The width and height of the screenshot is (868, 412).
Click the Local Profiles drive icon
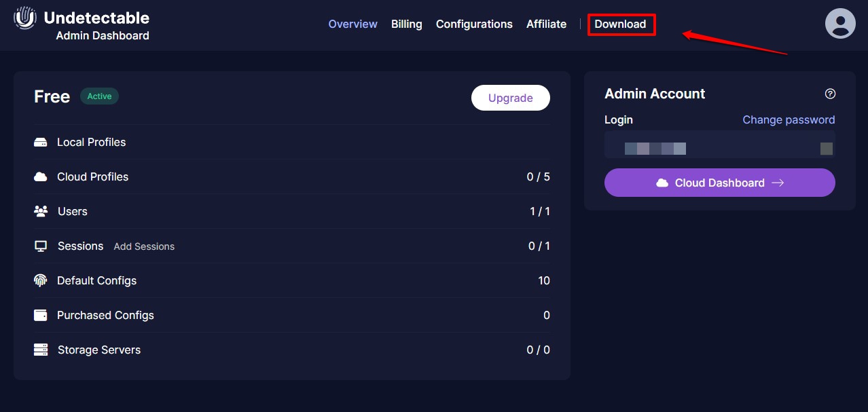[x=41, y=143]
